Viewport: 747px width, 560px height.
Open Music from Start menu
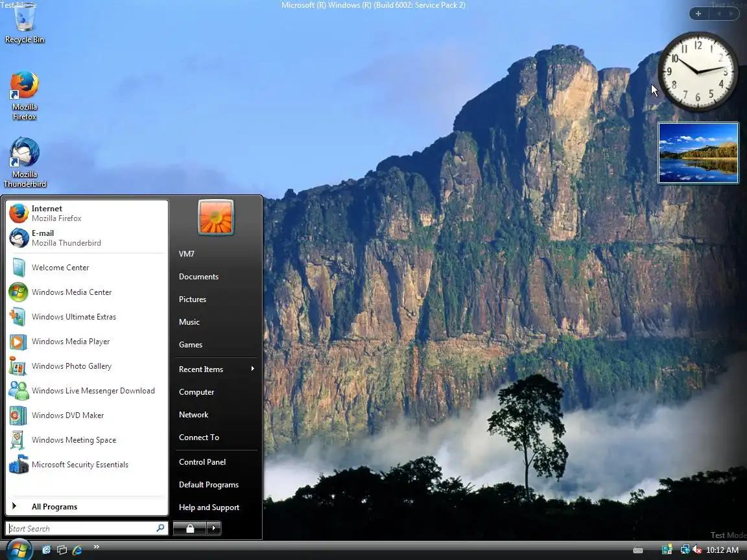tap(216, 322)
